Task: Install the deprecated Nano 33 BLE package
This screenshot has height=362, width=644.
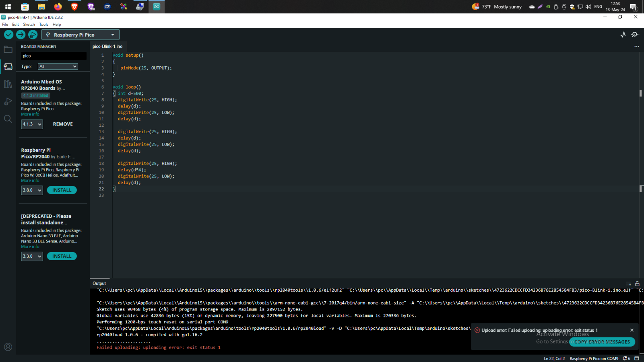Action: point(62,256)
